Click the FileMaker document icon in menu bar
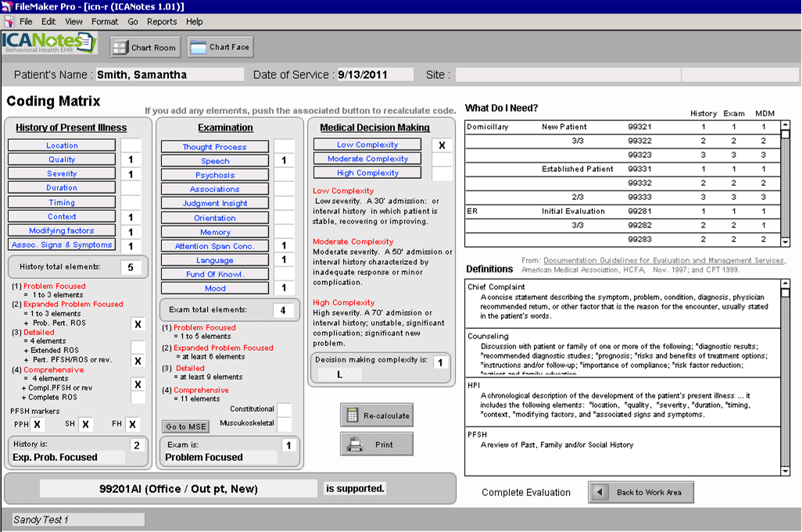Viewport: 802px width, 532px height. (x=9, y=22)
